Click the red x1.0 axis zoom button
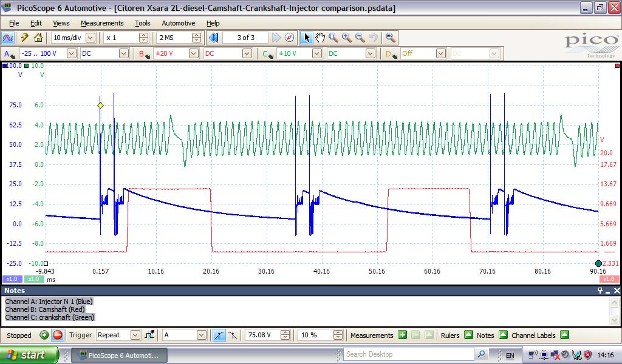Viewport: 622px width, 364px height. click(609, 279)
